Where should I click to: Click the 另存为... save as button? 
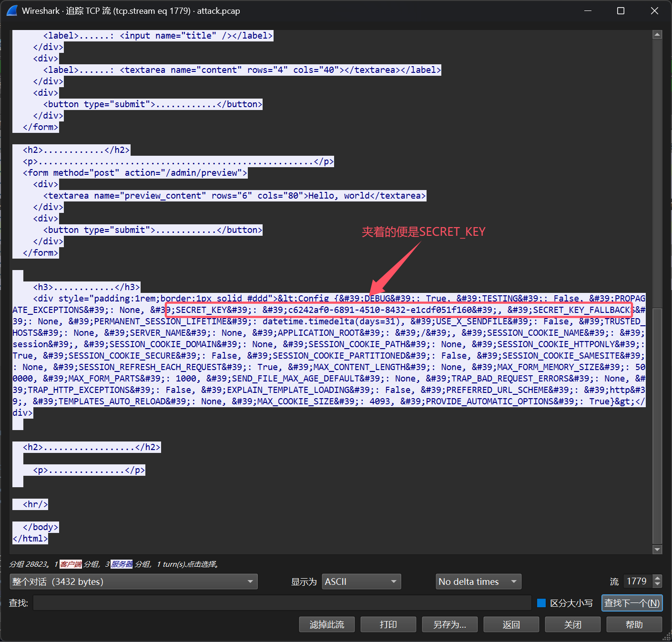[x=449, y=624]
